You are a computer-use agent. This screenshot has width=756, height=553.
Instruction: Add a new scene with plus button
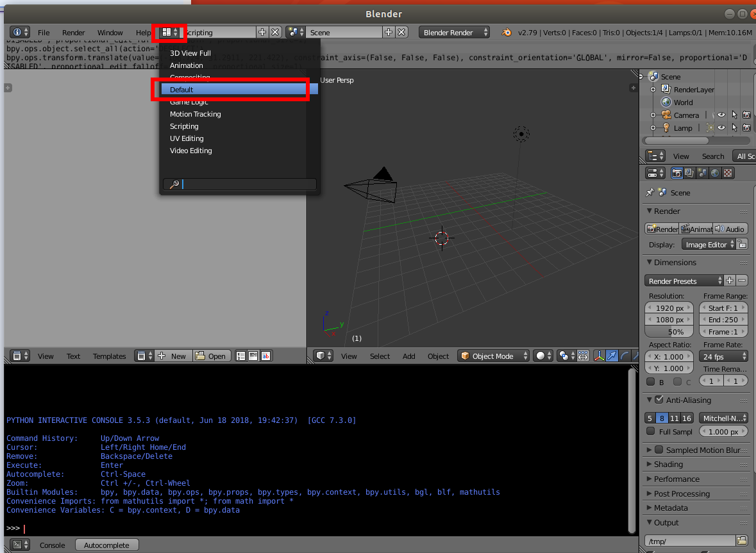point(389,32)
